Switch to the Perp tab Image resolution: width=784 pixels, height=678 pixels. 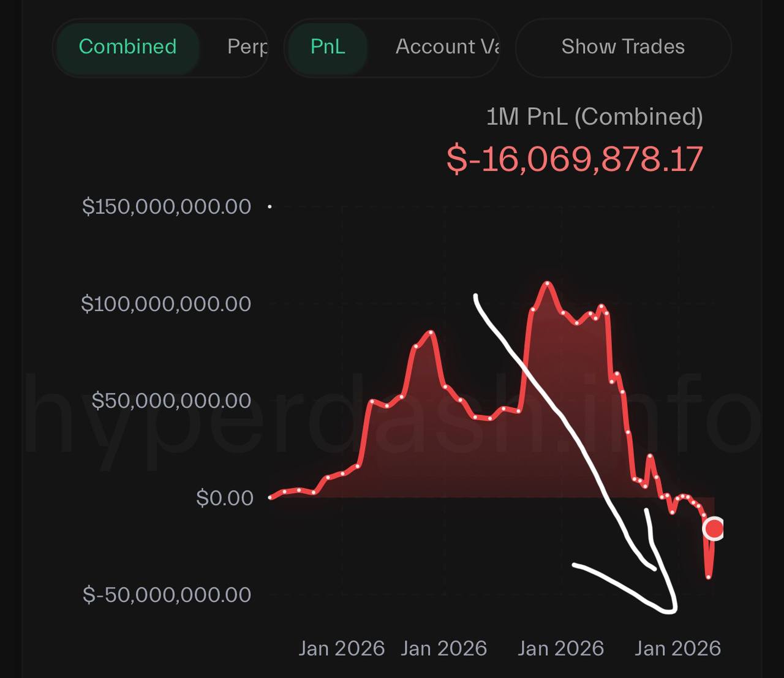(247, 47)
